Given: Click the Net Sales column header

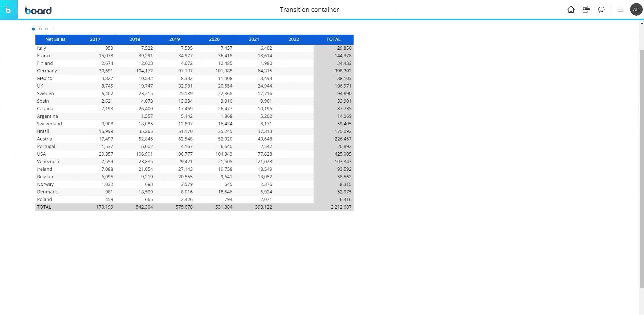Looking at the screenshot, I should pyautogui.click(x=55, y=39).
